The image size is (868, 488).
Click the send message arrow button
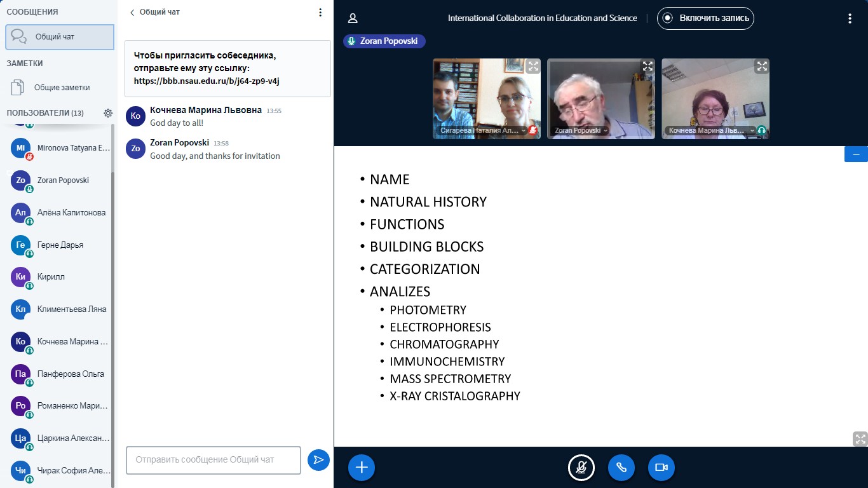318,460
